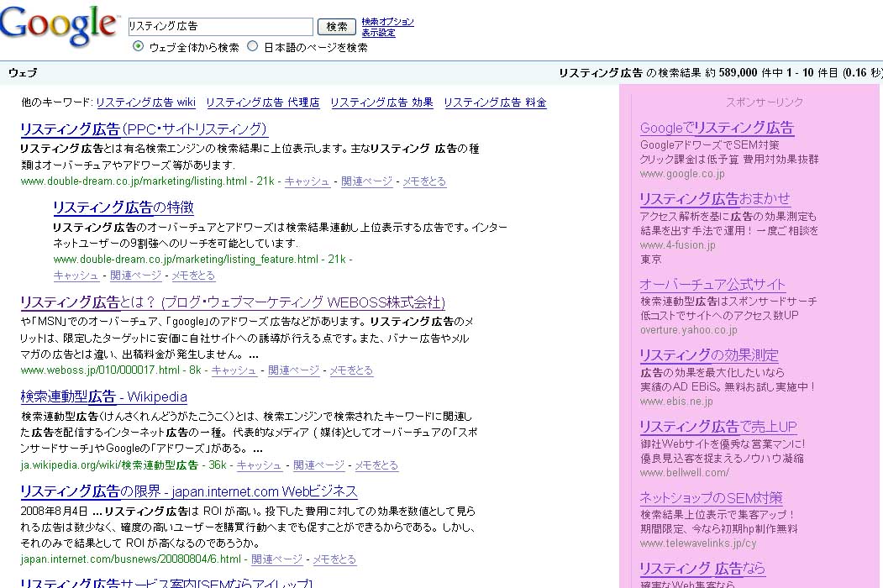Click メモをとる for the listing.html result
Viewport: 883px width, 588px height.
coord(424,181)
